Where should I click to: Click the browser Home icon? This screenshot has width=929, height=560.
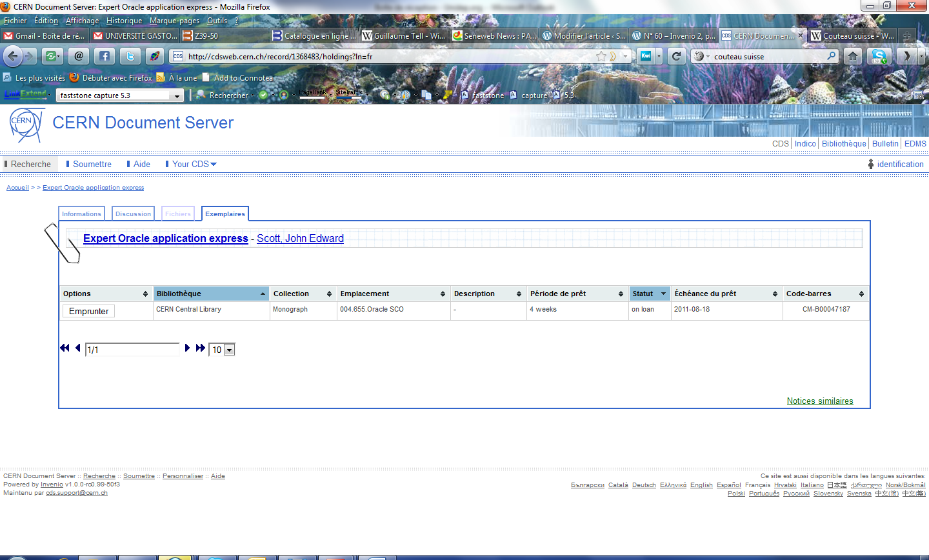[853, 56]
